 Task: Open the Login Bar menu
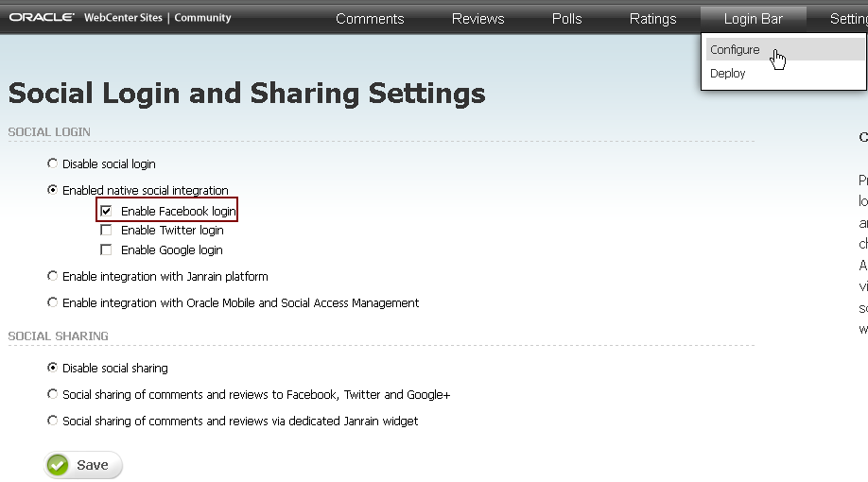pos(753,19)
